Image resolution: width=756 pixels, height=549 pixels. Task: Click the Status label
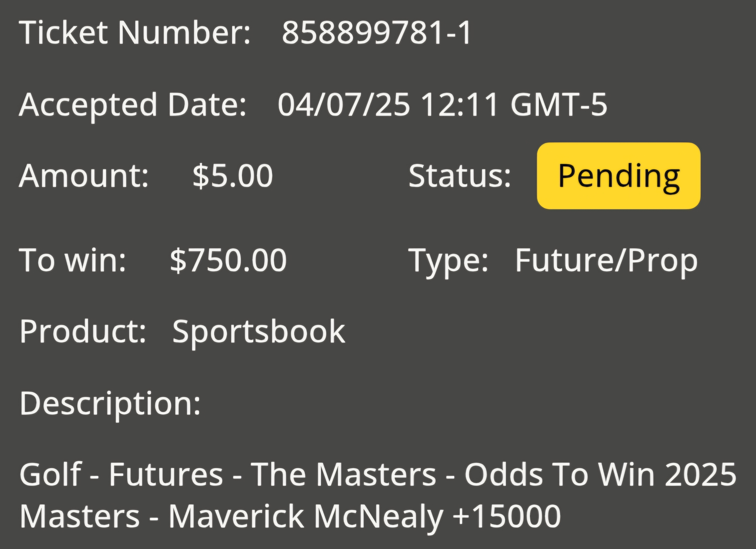point(460,176)
